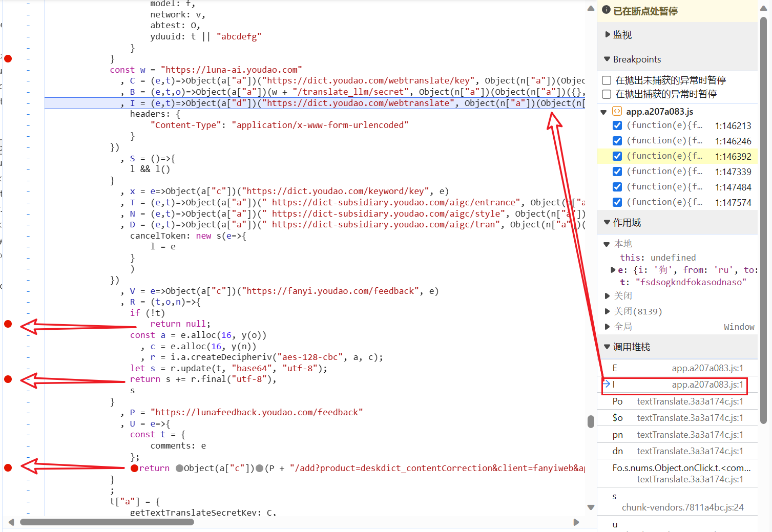Viewport: 772px width, 532px height.
Task: Expand the 关闭(8139) closure scope
Action: point(607,311)
